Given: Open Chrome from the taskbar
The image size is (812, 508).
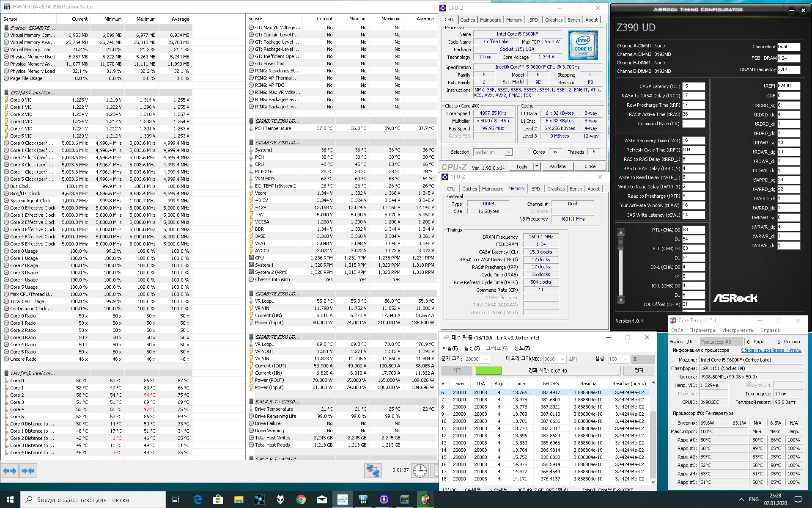Looking at the screenshot, I should (x=301, y=500).
